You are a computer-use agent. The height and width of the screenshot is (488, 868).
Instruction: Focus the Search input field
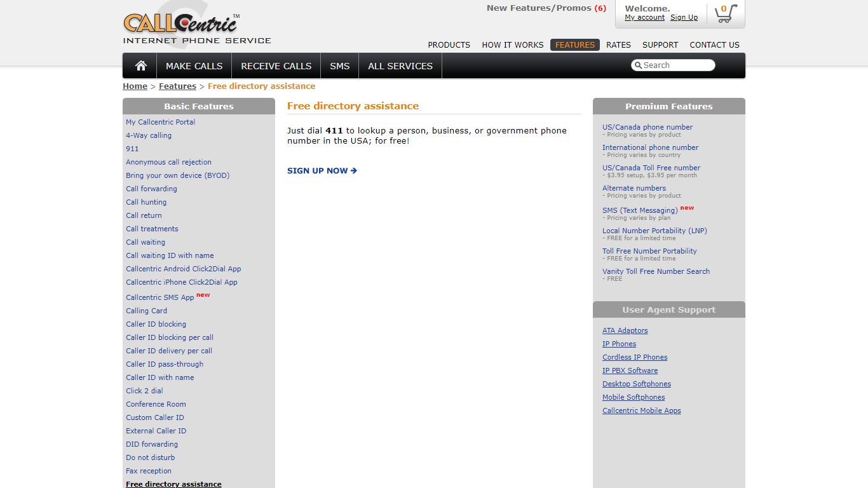673,65
